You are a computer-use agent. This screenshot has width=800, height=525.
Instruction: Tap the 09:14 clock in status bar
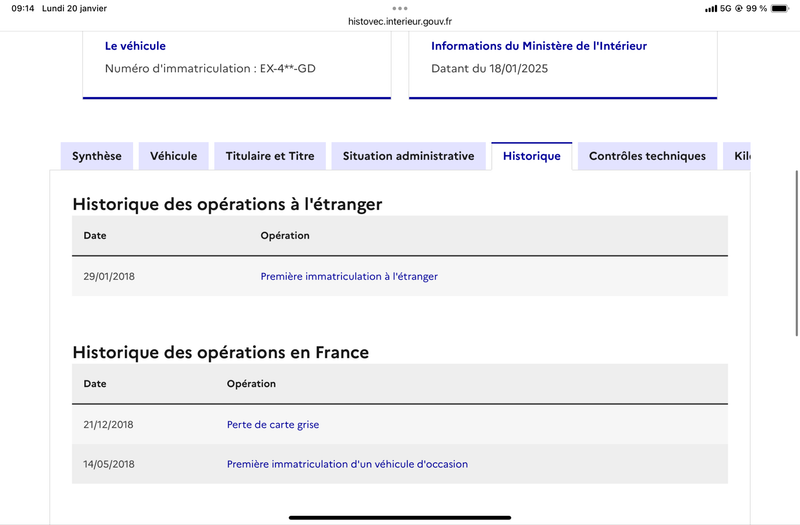23,8
